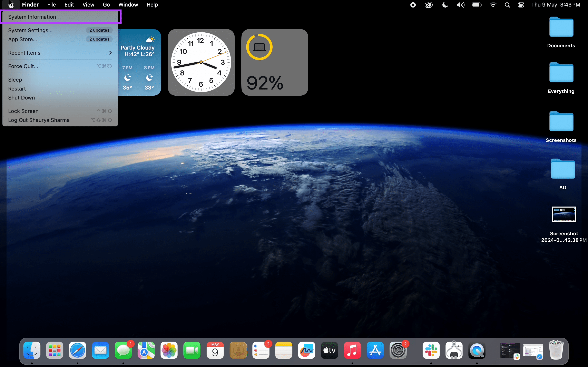
Task: Open App Store icon in dock
Action: tap(375, 350)
